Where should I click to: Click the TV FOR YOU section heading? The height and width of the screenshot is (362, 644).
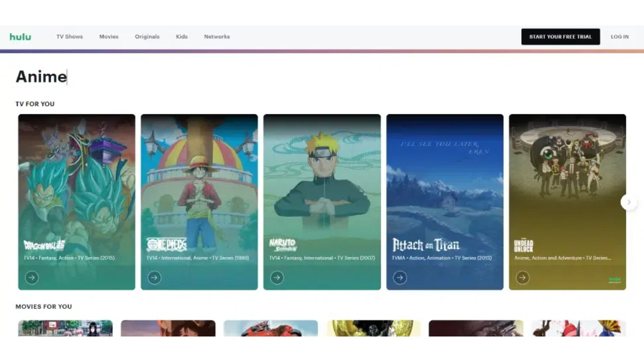click(x=35, y=104)
